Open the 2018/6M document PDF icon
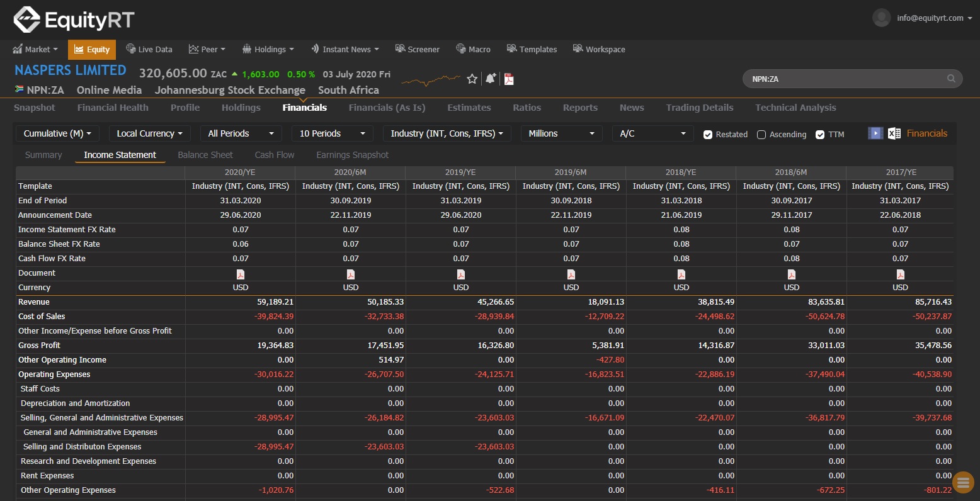The height and width of the screenshot is (501, 980). (792, 274)
